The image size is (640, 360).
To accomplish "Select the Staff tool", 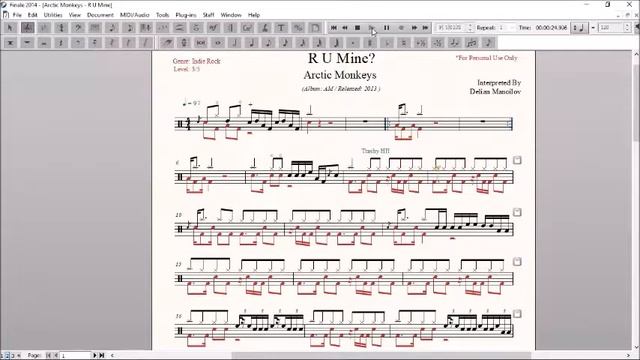I will 27,28.
